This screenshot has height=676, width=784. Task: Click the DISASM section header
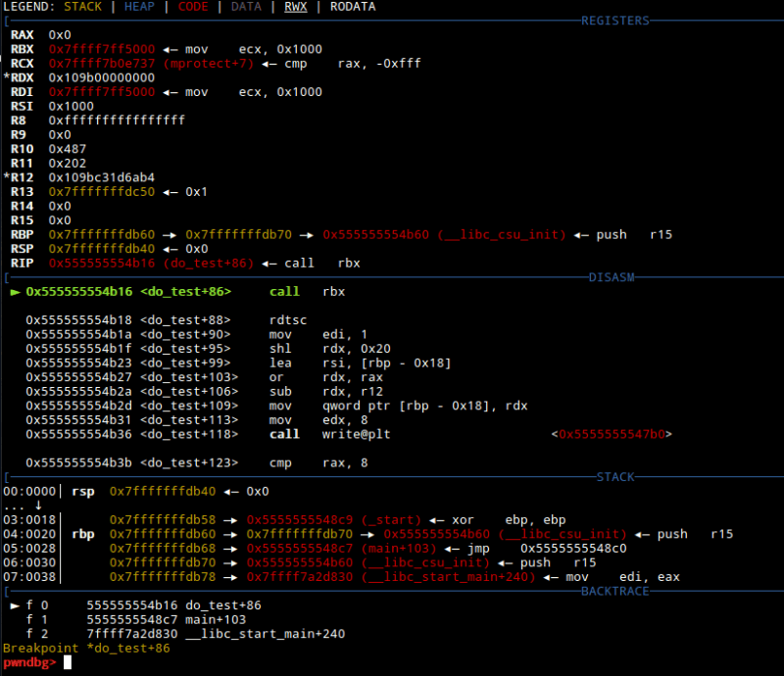(612, 277)
